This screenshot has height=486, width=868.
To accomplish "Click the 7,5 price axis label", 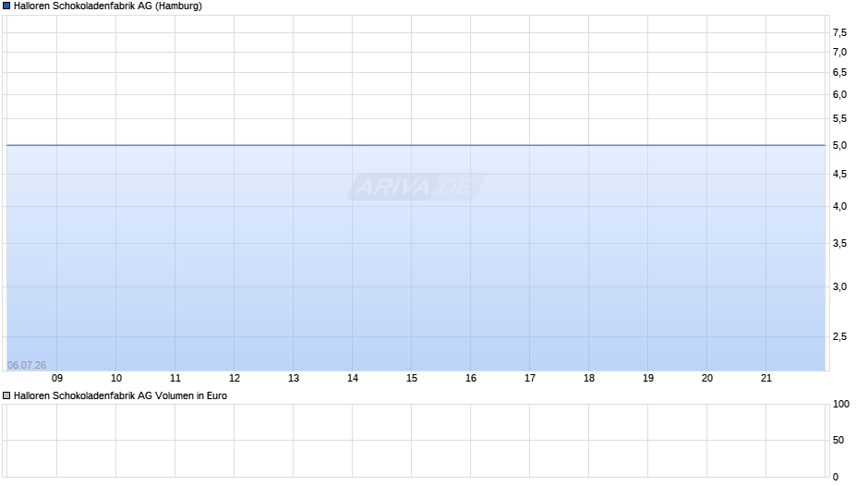I will tap(839, 32).
